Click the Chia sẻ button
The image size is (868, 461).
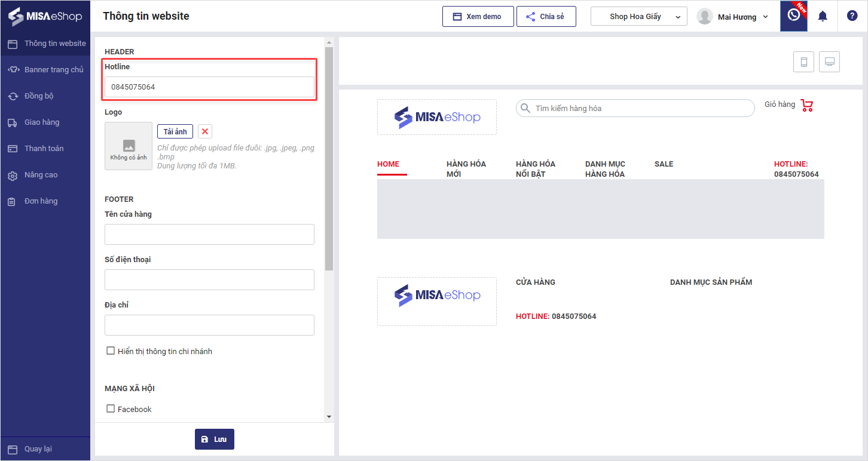click(546, 17)
